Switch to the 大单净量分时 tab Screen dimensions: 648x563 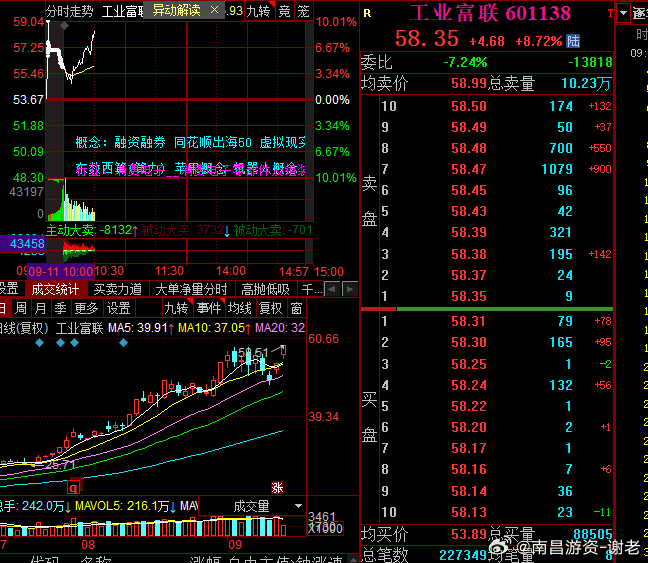tap(191, 289)
